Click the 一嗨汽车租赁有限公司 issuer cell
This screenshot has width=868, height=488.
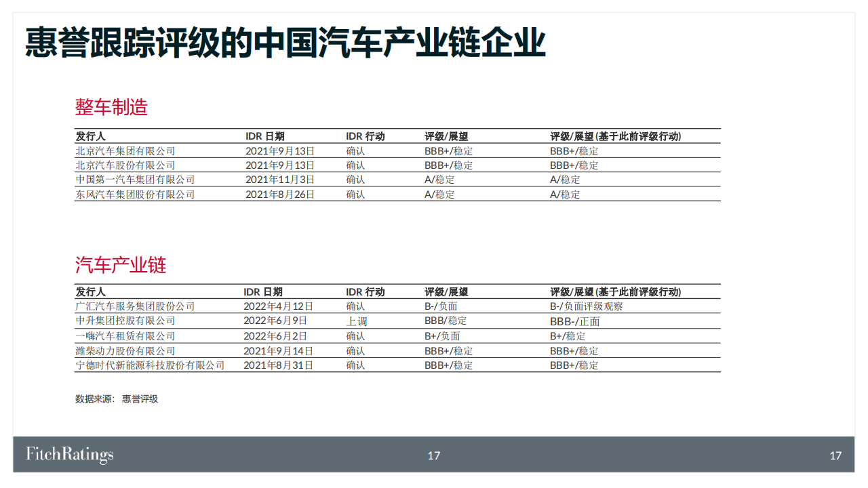coord(125,336)
